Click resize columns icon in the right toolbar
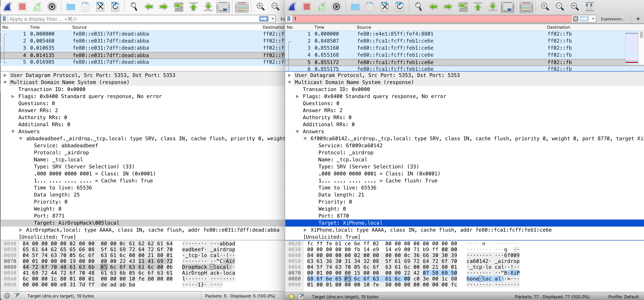This screenshot has width=644, height=300. [x=589, y=7]
